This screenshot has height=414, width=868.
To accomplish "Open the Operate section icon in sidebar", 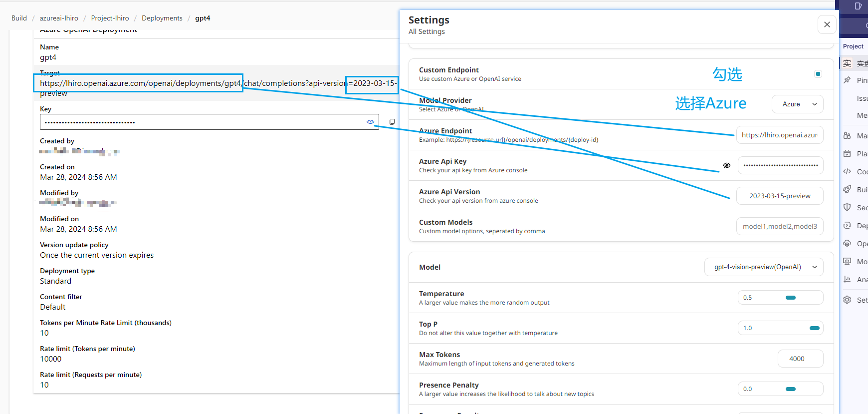I will [x=847, y=243].
